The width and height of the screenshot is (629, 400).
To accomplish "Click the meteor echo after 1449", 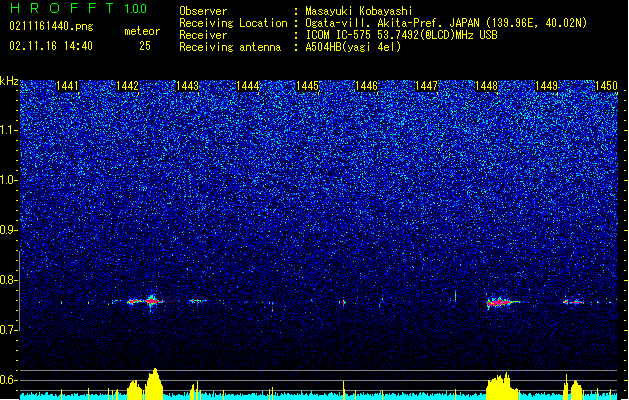I will tap(574, 302).
